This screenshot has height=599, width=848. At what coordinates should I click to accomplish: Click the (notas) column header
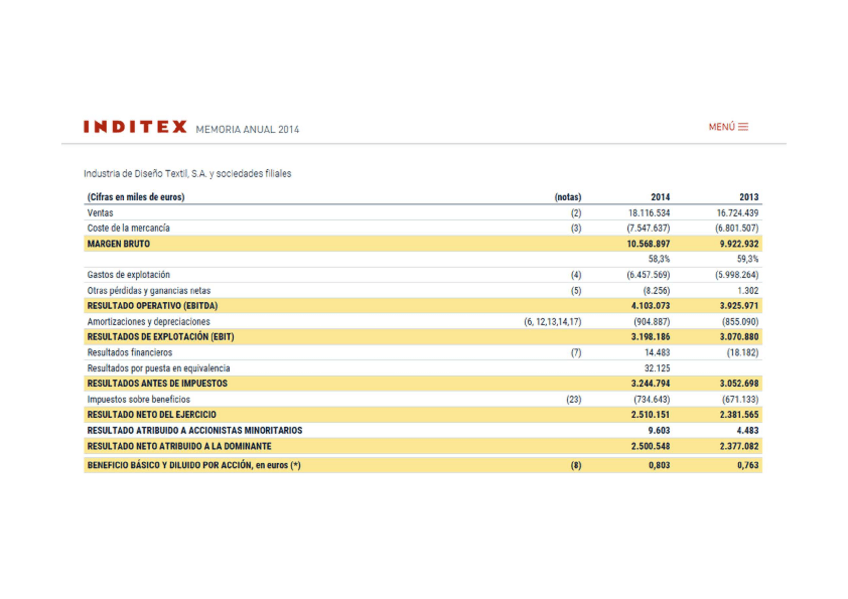pos(567,197)
